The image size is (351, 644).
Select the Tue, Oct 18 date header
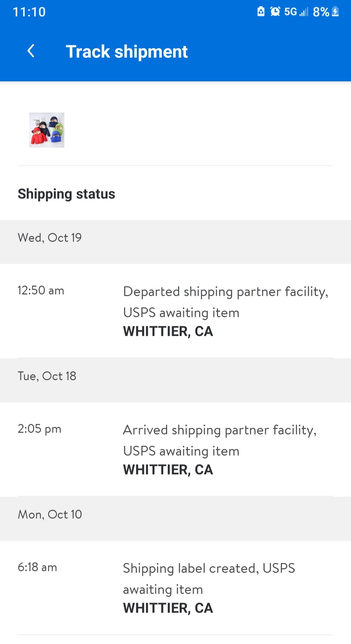pyautogui.click(x=47, y=376)
